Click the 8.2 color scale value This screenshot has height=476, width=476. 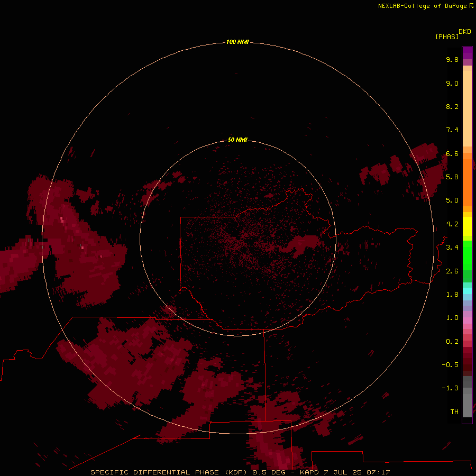pyautogui.click(x=452, y=106)
